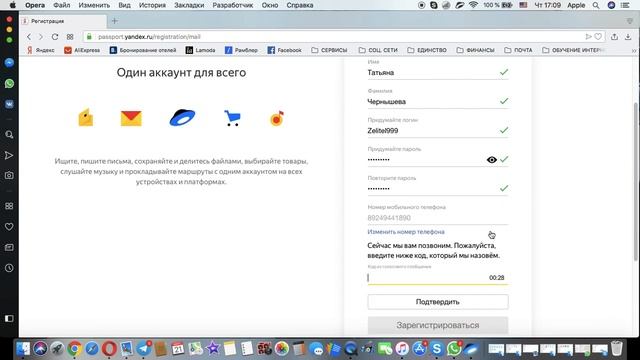This screenshot has width=640, height=360.
Task: Open Spotlight search in menu bar
Action: 596,5
